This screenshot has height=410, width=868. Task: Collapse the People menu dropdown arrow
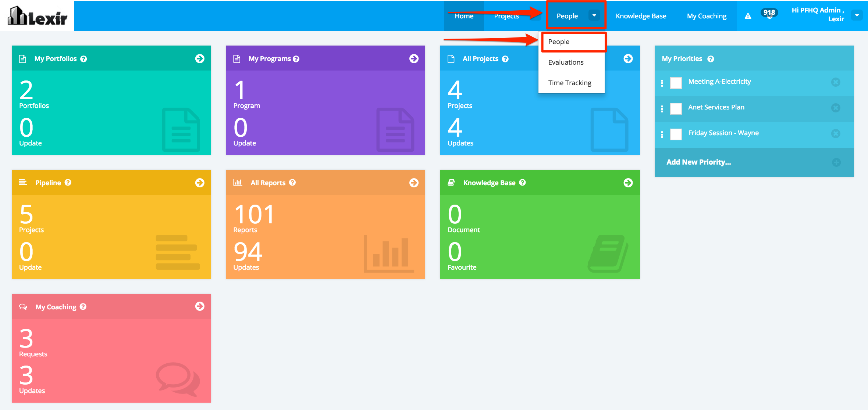594,15
